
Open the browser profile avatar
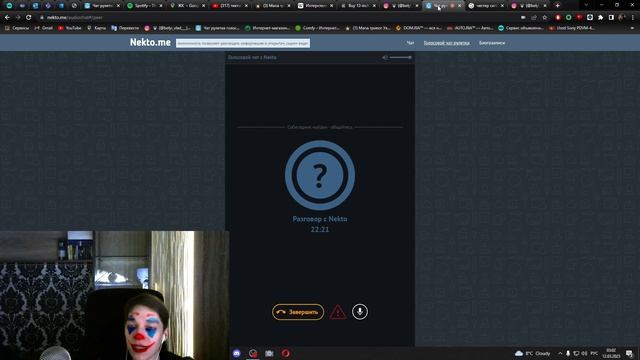pos(622,18)
